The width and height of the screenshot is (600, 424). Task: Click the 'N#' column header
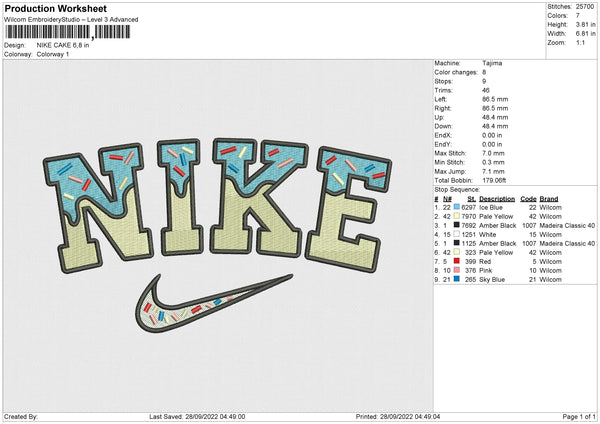click(447, 199)
